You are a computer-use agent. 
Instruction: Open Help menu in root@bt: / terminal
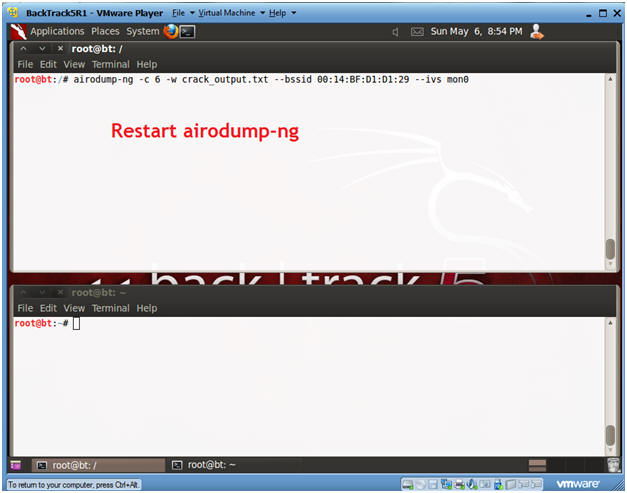point(147,64)
